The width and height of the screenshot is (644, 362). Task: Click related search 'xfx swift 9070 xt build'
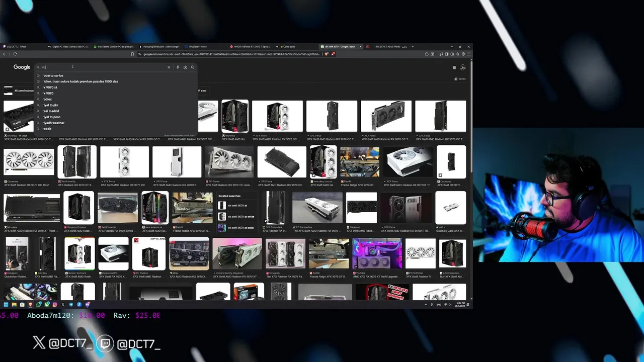pyautogui.click(x=236, y=228)
